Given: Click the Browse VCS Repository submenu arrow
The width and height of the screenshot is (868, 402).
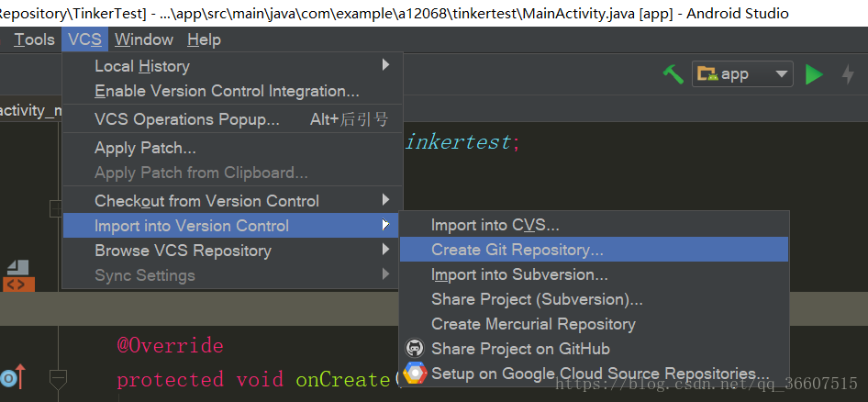Looking at the screenshot, I should click(x=386, y=250).
